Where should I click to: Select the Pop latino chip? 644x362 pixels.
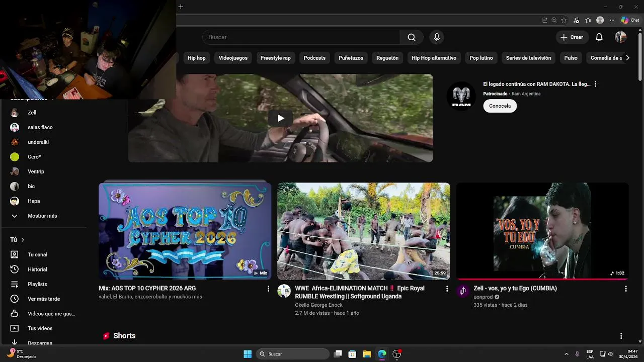(481, 58)
